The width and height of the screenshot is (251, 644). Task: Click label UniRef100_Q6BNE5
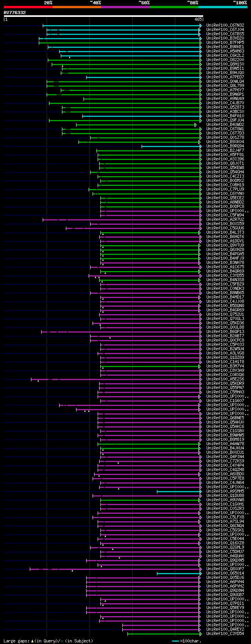[225, 418]
